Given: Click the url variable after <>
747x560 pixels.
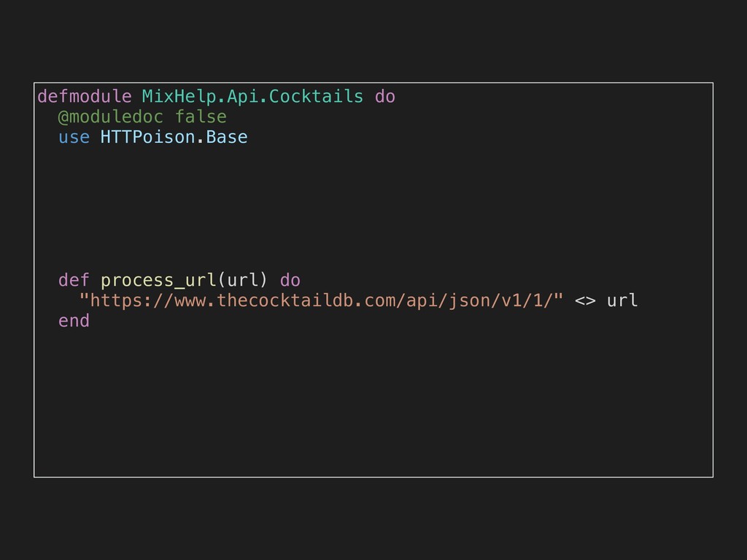Looking at the screenshot, I should point(622,301).
